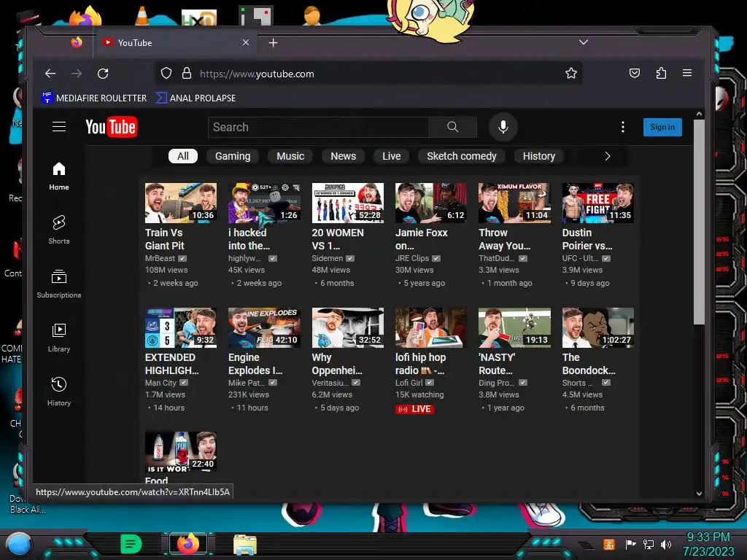Open YouTube settings three-dot menu
Image resolution: width=747 pixels, height=560 pixels.
click(x=623, y=127)
